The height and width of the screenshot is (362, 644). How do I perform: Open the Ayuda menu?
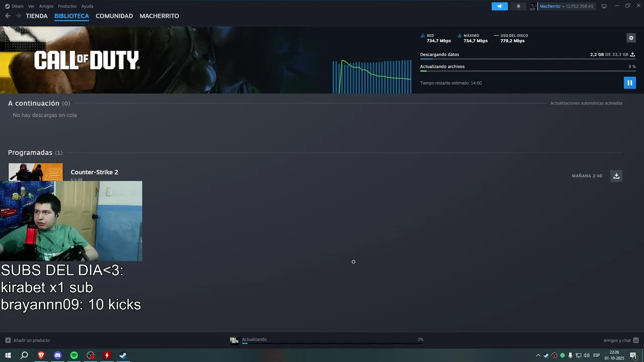click(x=87, y=6)
